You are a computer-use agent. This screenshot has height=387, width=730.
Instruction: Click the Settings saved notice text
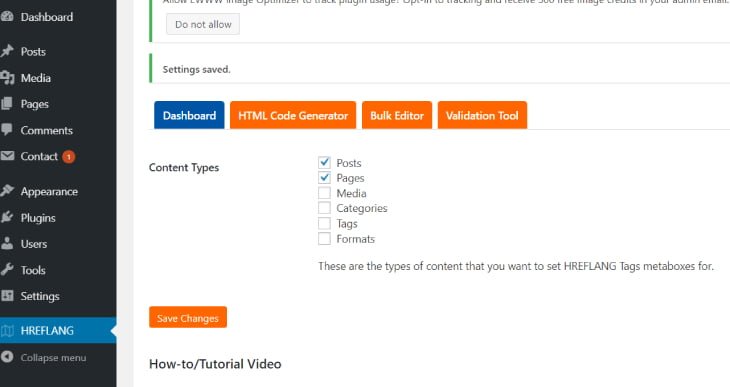196,69
